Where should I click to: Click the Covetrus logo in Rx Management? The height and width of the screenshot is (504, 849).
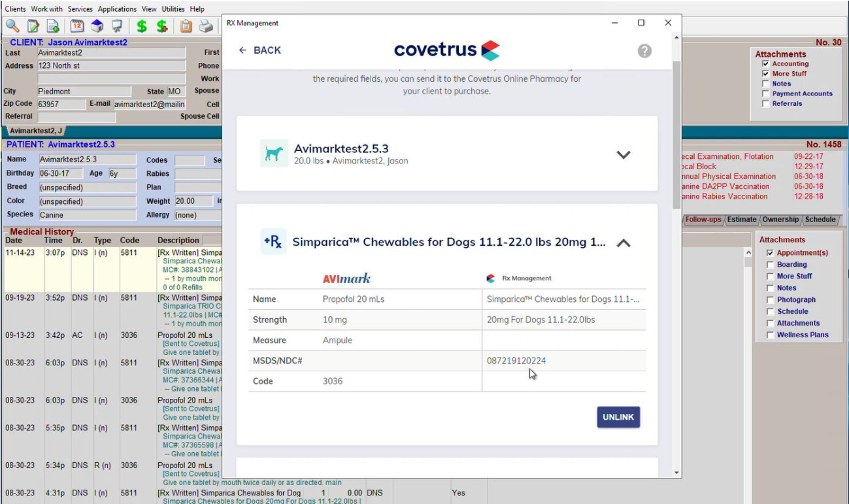[447, 50]
